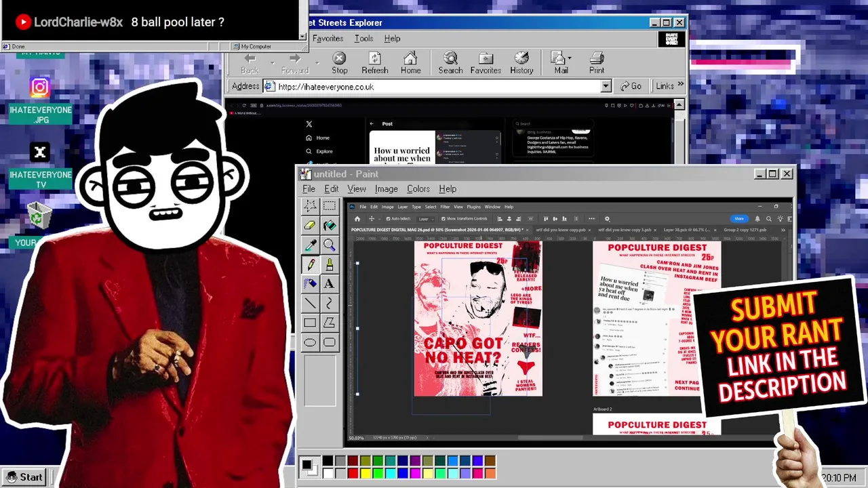Screen dimensions: 868x488
Task: Click Explore link in the X sidebar
Action: pos(320,151)
